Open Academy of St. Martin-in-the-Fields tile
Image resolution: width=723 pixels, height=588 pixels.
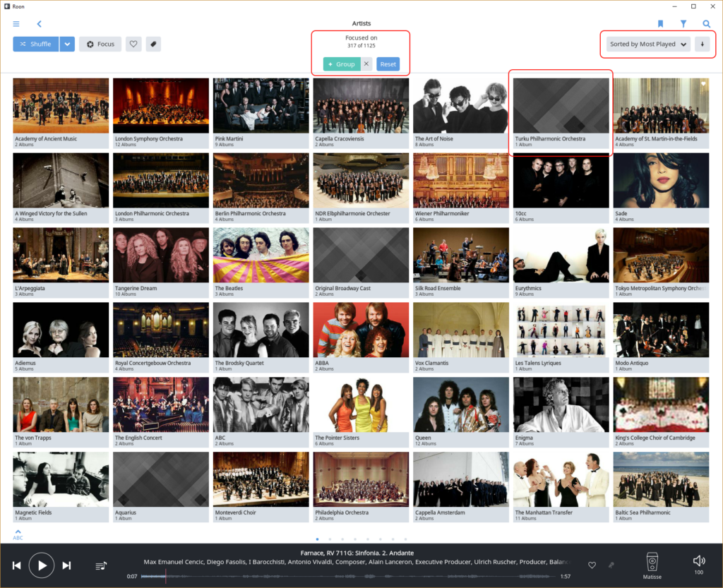click(x=661, y=113)
